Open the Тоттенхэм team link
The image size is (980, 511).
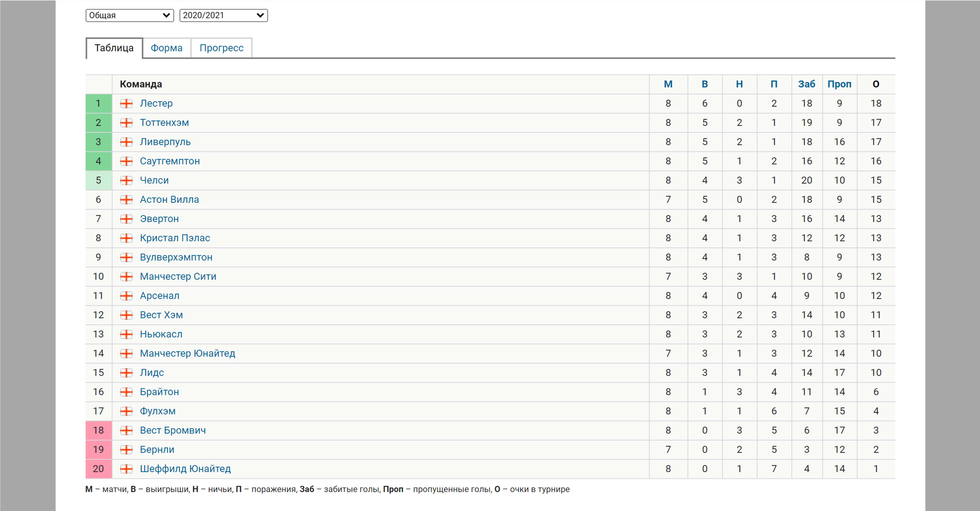coord(164,123)
